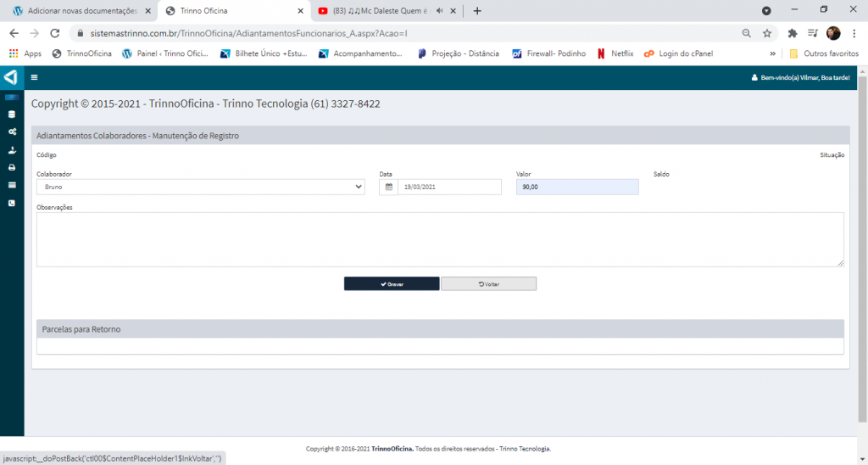Open the browser extensions puzzle icon
868x465 pixels.
click(x=793, y=33)
